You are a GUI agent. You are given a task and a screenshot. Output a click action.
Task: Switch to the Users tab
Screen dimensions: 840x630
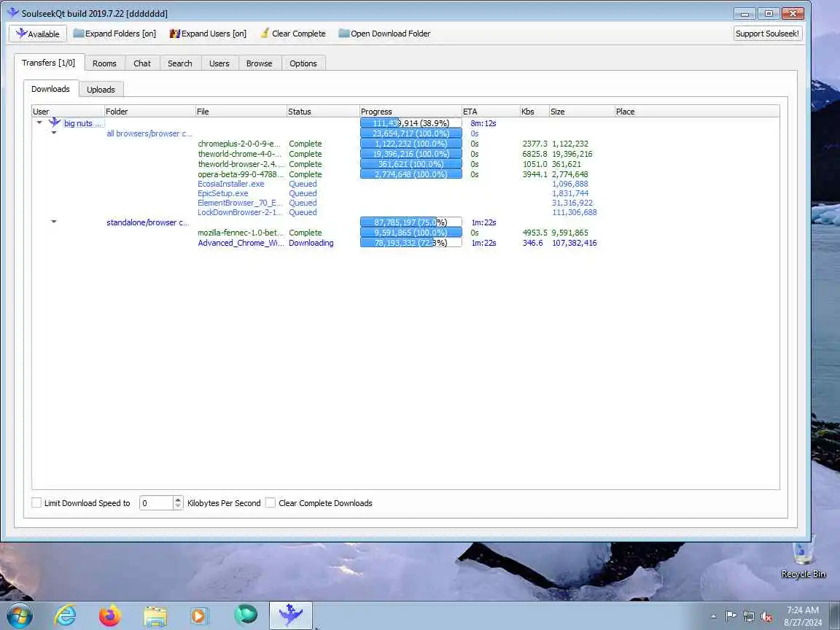[x=219, y=63]
